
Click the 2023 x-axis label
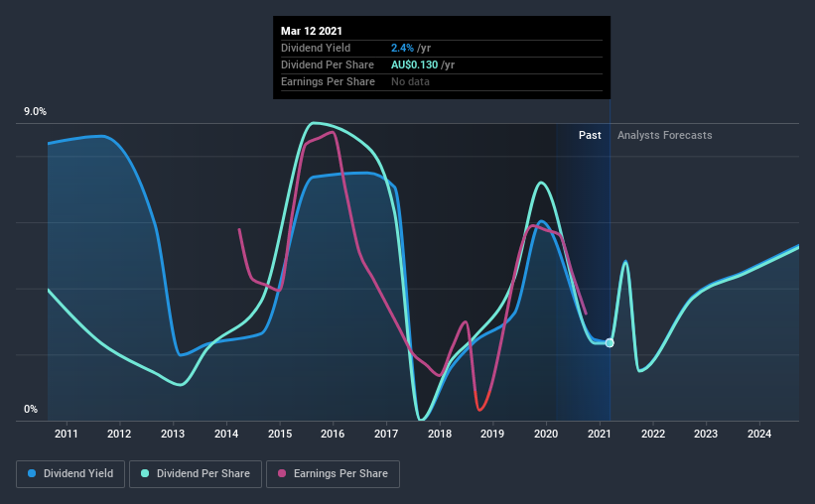[706, 434]
